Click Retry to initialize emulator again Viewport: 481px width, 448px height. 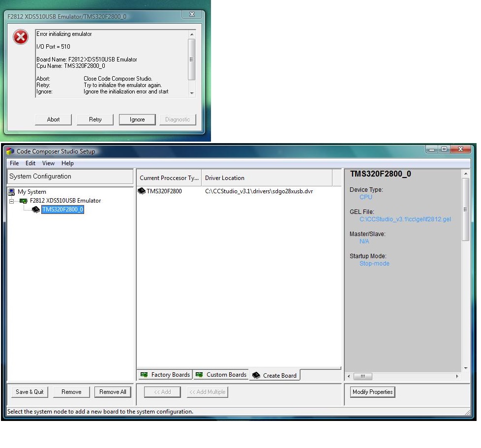pyautogui.click(x=95, y=119)
